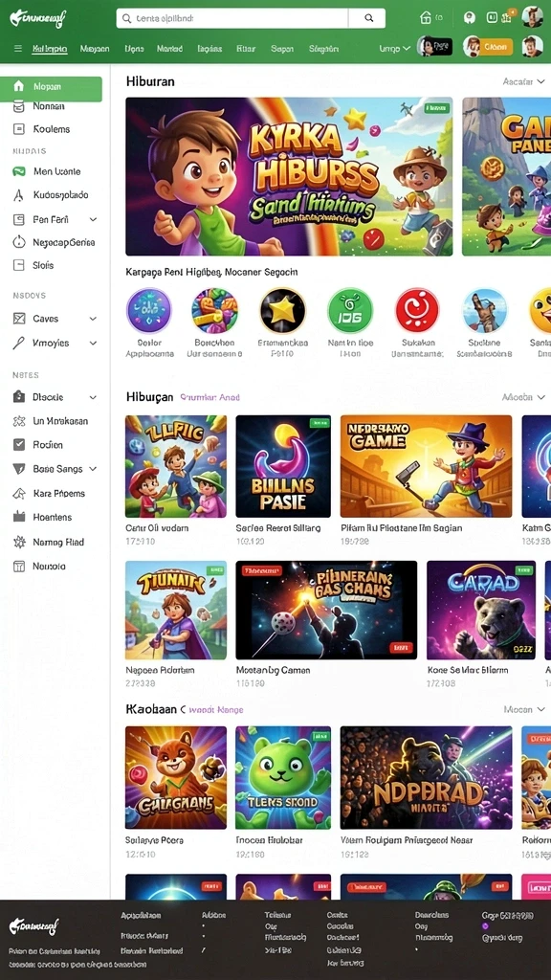
Task: Open the gift icon with the orange badge
Action: click(507, 17)
